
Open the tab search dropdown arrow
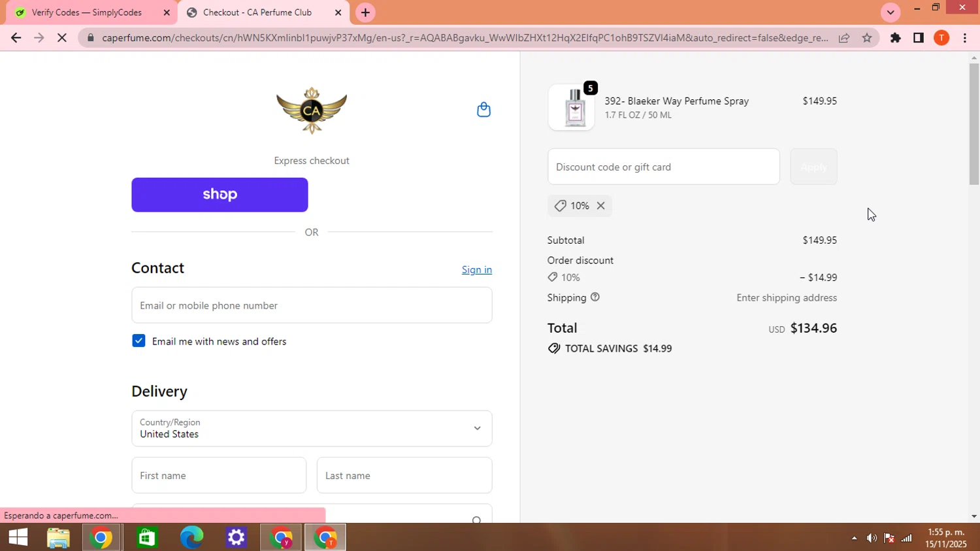pyautogui.click(x=890, y=12)
